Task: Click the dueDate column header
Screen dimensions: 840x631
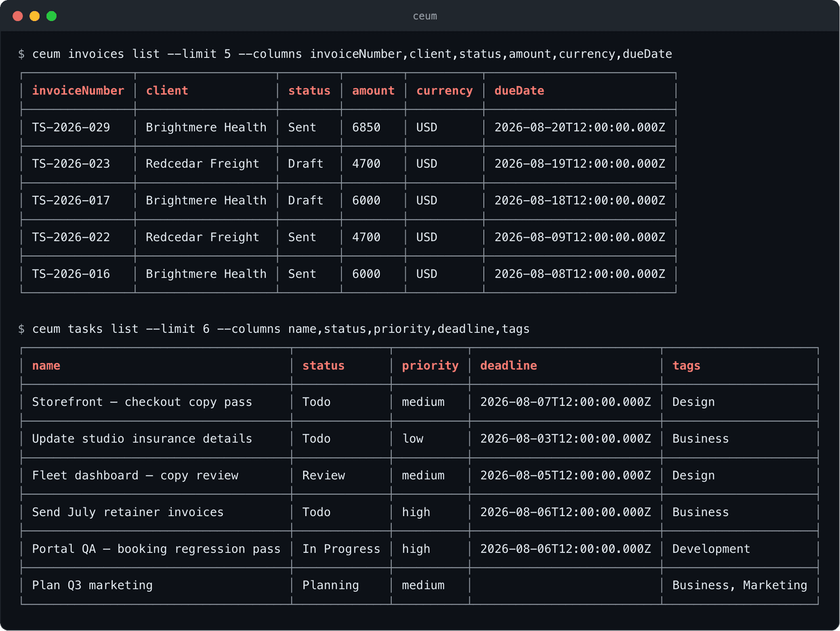Action: pyautogui.click(x=519, y=91)
